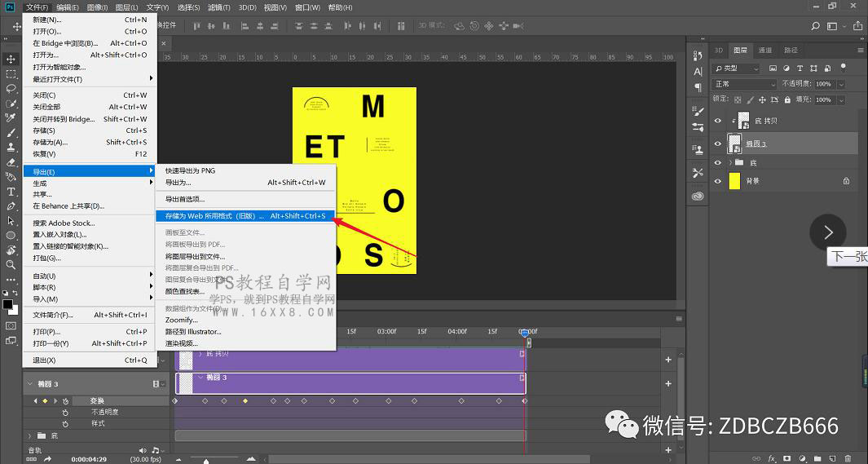This screenshot has width=868, height=464.
Task: Open the Creative Cloud Libraries panel icon
Action: (698, 197)
